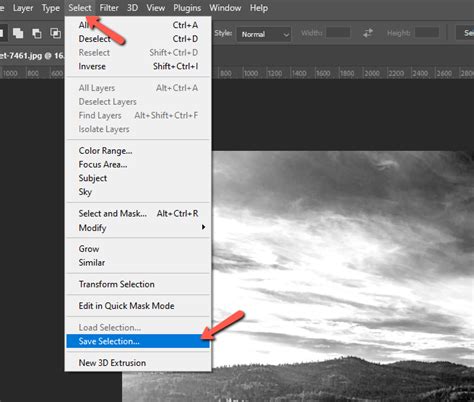The image size is (474, 402).
Task: Choose Deselect from the Select menu
Action: [138, 39]
